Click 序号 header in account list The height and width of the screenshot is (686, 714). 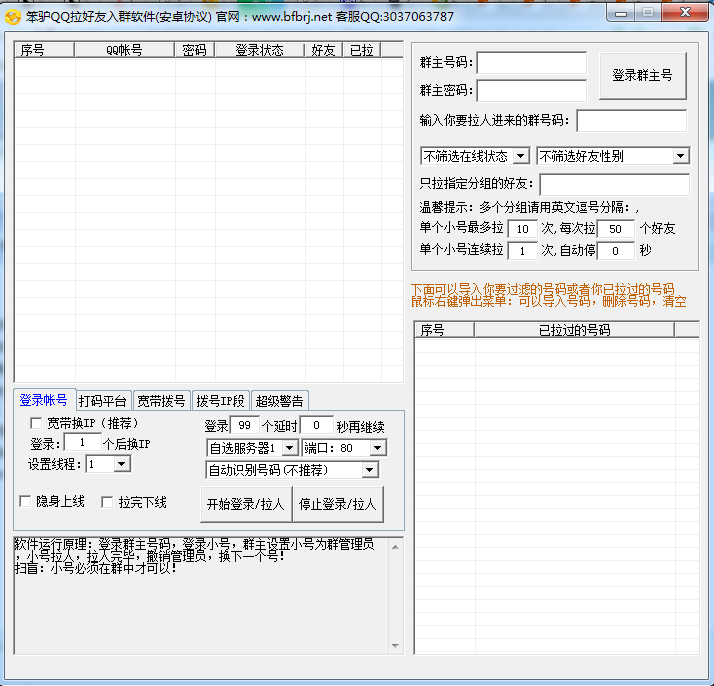44,50
